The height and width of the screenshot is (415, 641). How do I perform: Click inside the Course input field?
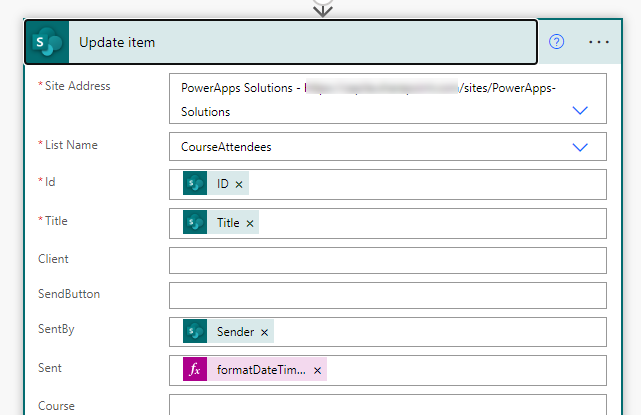[388, 405]
